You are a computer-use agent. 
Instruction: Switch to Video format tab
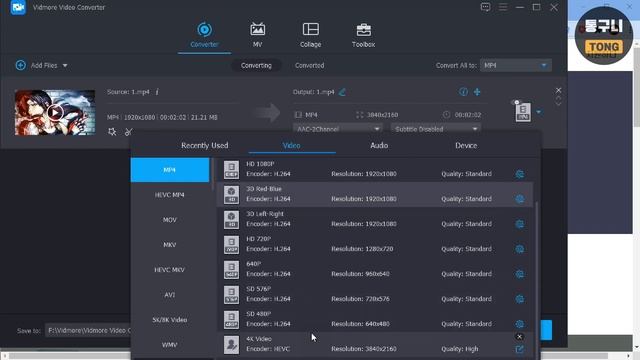coord(291,145)
